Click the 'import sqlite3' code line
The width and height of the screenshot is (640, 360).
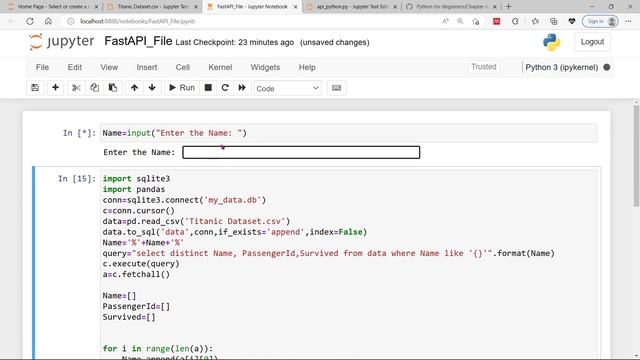pyautogui.click(x=136, y=179)
